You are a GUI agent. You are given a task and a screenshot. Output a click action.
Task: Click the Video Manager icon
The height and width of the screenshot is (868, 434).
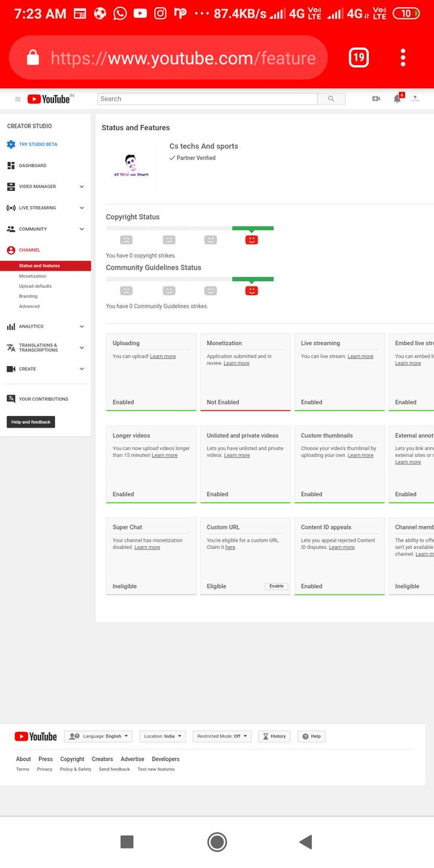[x=11, y=187]
